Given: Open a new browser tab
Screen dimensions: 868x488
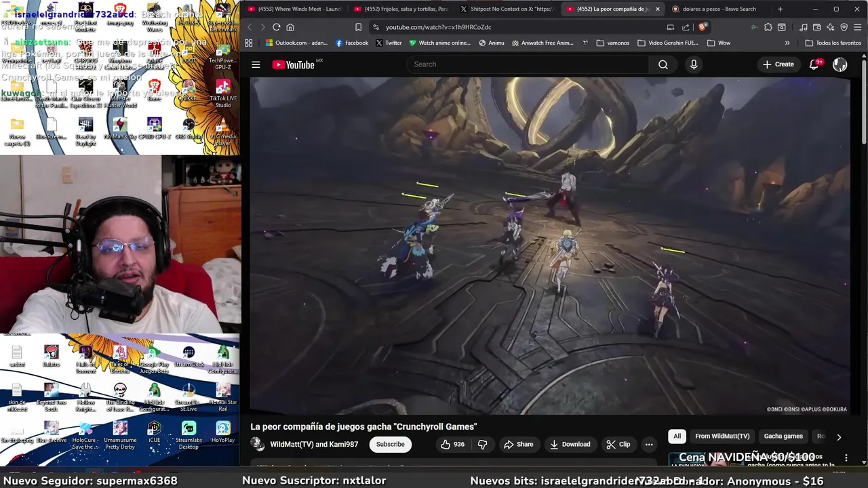Looking at the screenshot, I should click(x=780, y=9).
